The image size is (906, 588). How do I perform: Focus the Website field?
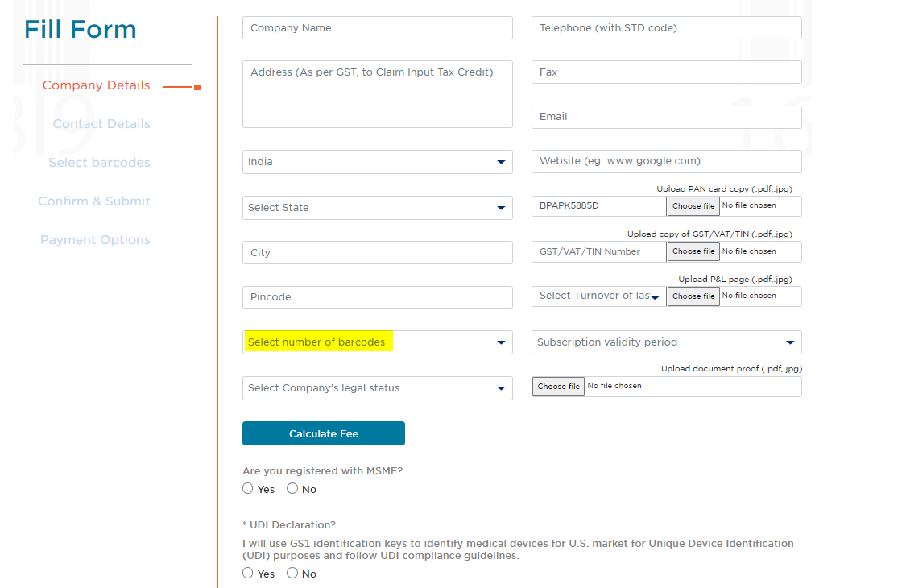[666, 161]
